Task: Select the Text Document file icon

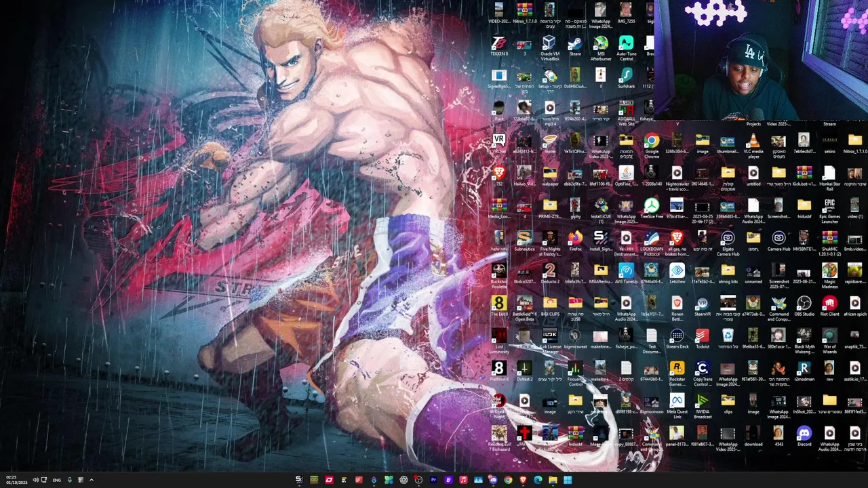Action: pos(651,341)
